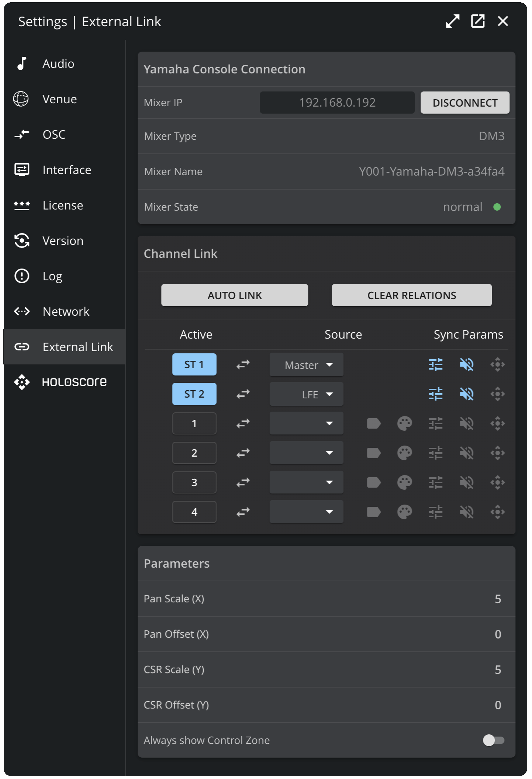Switch to the Network settings section
The width and height of the screenshot is (532, 779).
[x=66, y=312]
